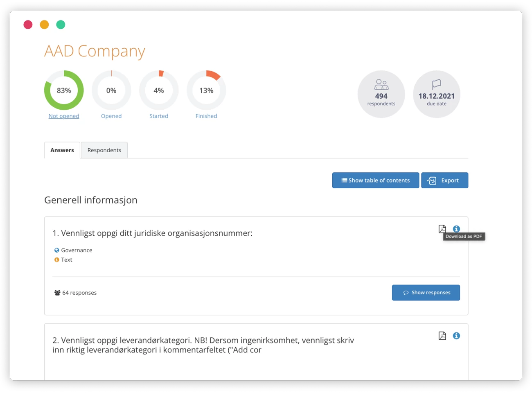Click the green window maximize dot

tap(61, 25)
